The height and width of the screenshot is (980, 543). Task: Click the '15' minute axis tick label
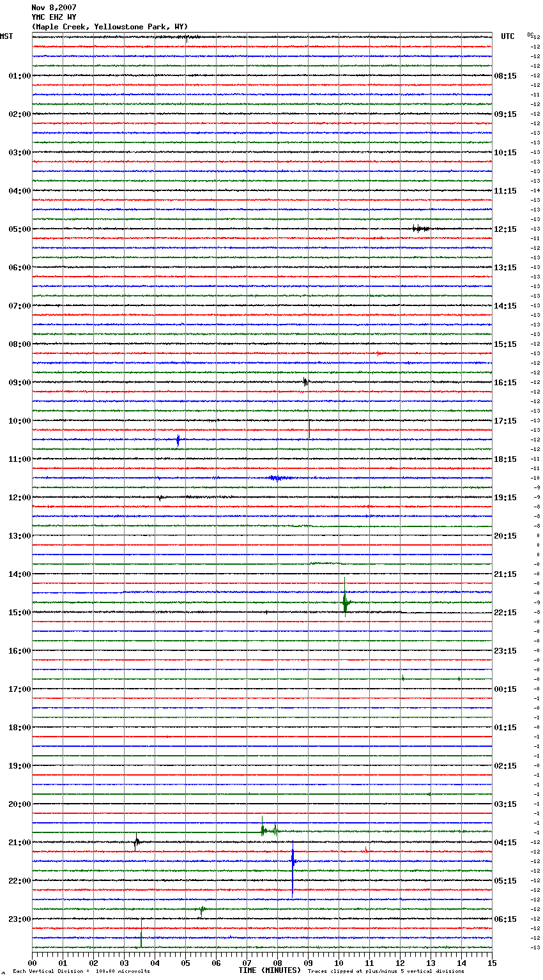492,963
